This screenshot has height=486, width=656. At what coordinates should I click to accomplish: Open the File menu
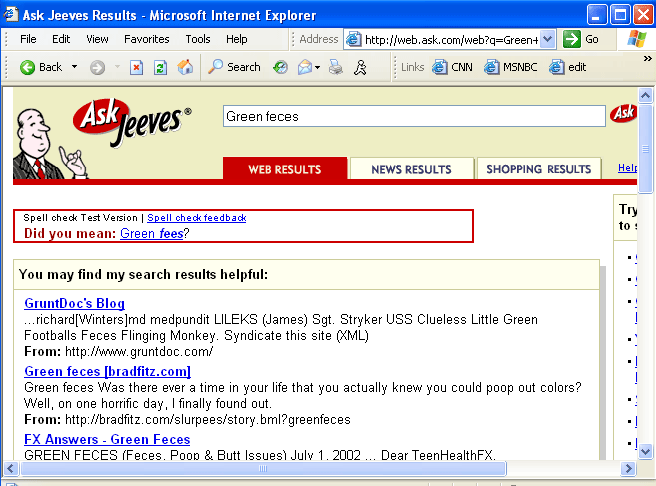(x=28, y=39)
